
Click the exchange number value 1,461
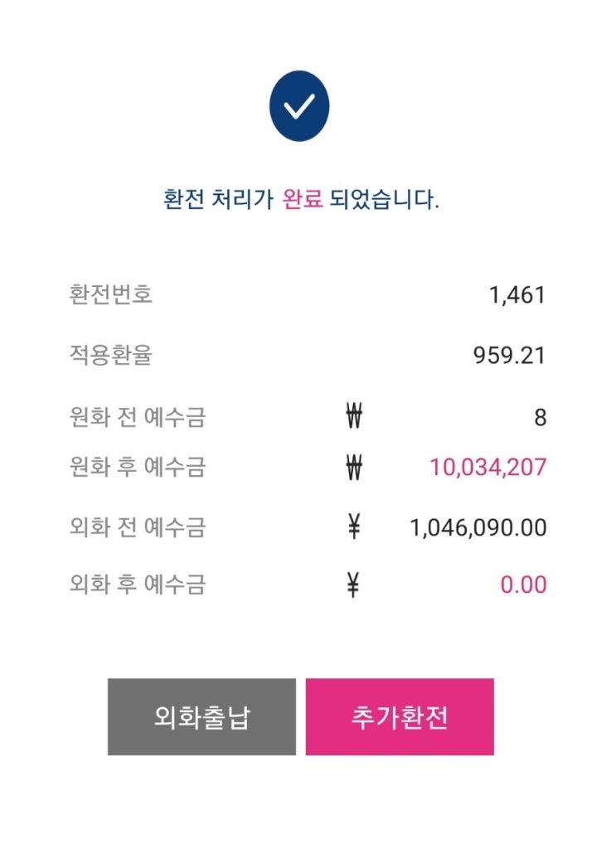(517, 295)
